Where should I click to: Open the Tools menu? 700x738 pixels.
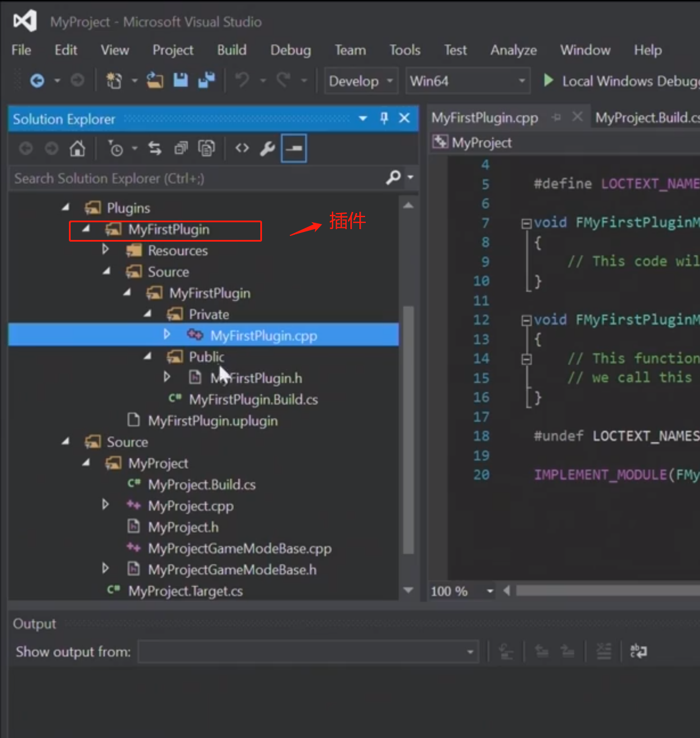tap(405, 50)
